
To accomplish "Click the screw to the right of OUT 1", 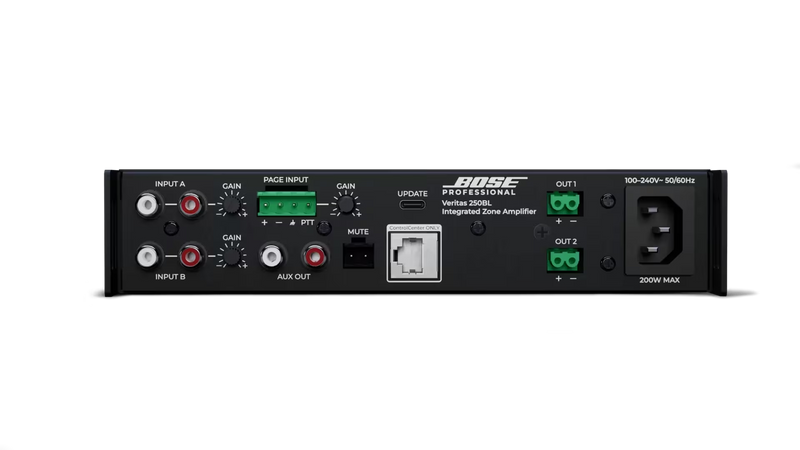I will pos(607,201).
